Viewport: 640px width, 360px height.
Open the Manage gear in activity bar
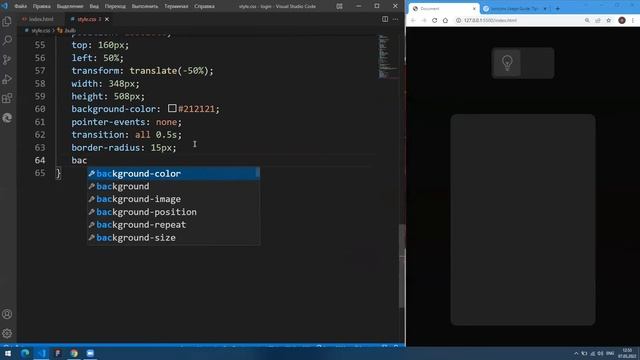(7, 333)
